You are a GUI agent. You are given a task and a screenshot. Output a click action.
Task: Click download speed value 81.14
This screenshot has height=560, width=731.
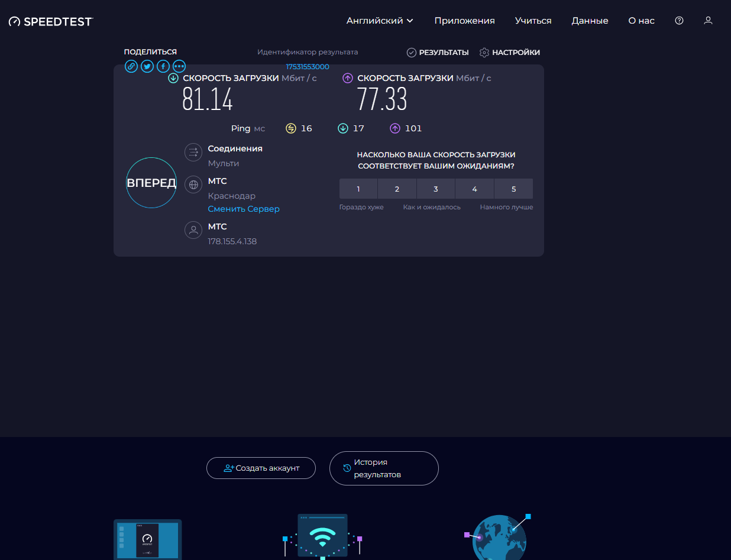pyautogui.click(x=208, y=99)
